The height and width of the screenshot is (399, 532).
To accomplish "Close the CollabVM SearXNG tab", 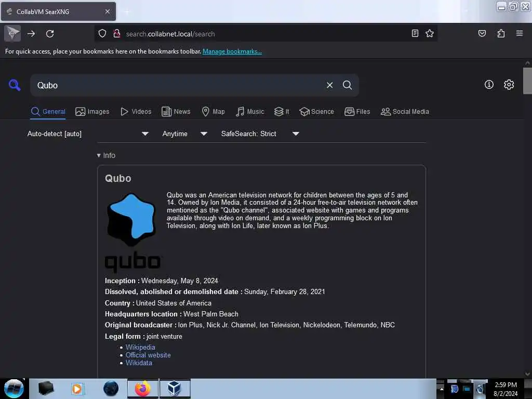I will click(x=108, y=11).
